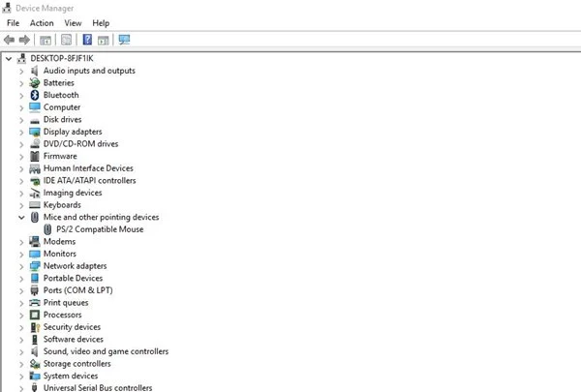The width and height of the screenshot is (581, 392).
Task: Click the Disk drives icon
Action: coord(35,120)
